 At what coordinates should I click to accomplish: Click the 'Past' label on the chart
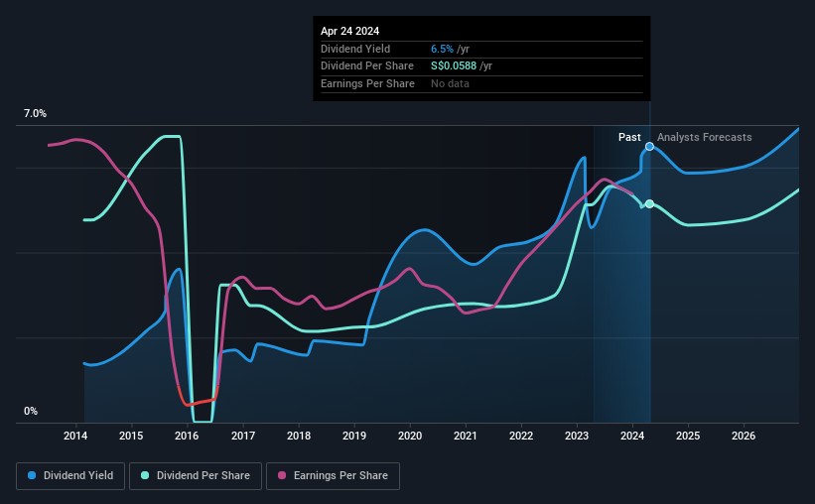(x=629, y=137)
